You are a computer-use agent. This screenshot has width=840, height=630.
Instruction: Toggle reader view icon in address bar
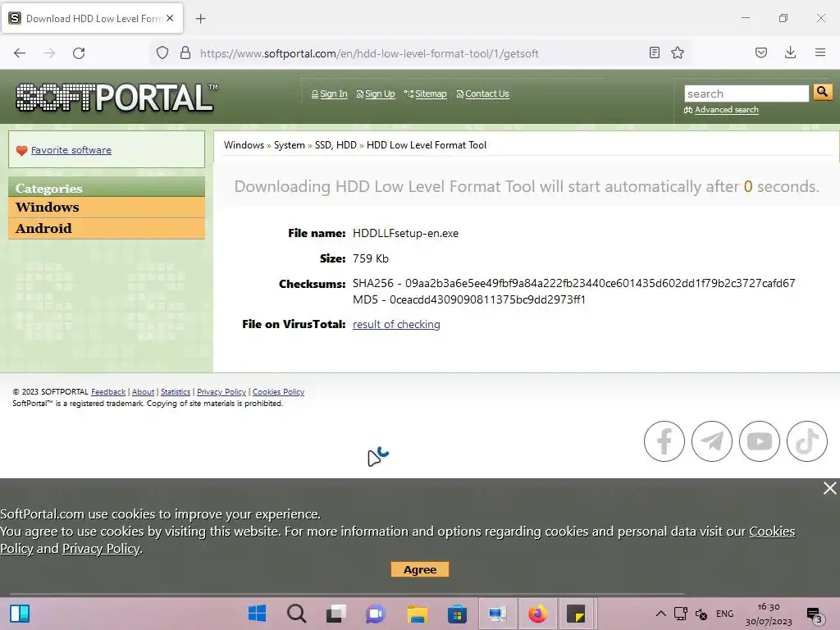(x=654, y=52)
